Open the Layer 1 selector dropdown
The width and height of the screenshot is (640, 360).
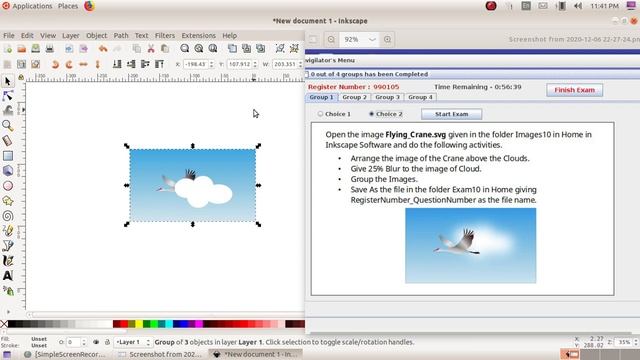133,342
